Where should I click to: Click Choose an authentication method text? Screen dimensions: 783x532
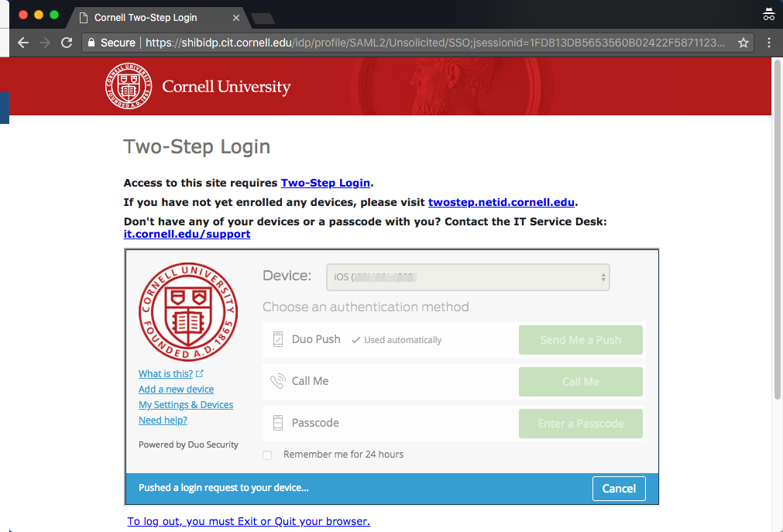[366, 307]
